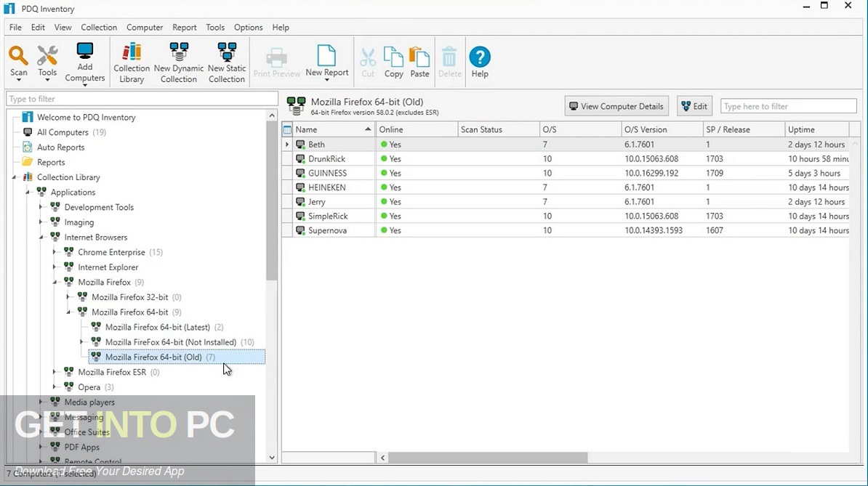868x486 pixels.
Task: Sort by the Uptime column header
Action: 816,129
